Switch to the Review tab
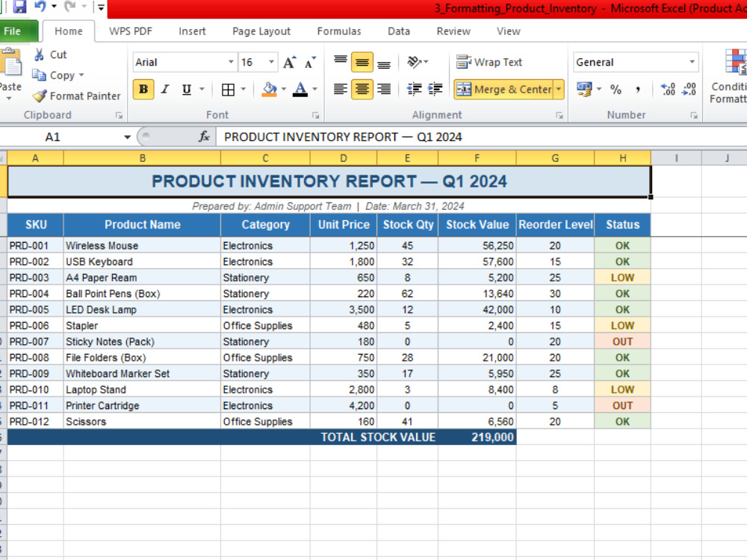This screenshot has width=747, height=560. click(453, 31)
